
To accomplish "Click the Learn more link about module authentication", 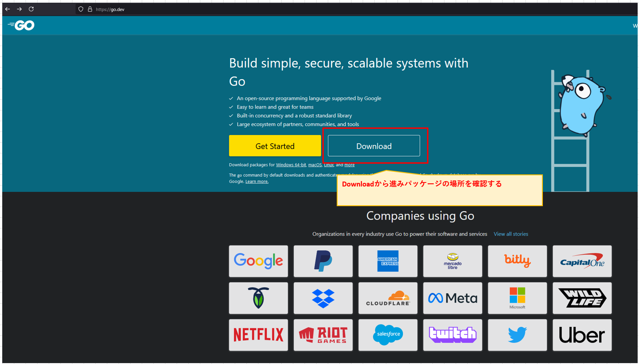I will 257,181.
